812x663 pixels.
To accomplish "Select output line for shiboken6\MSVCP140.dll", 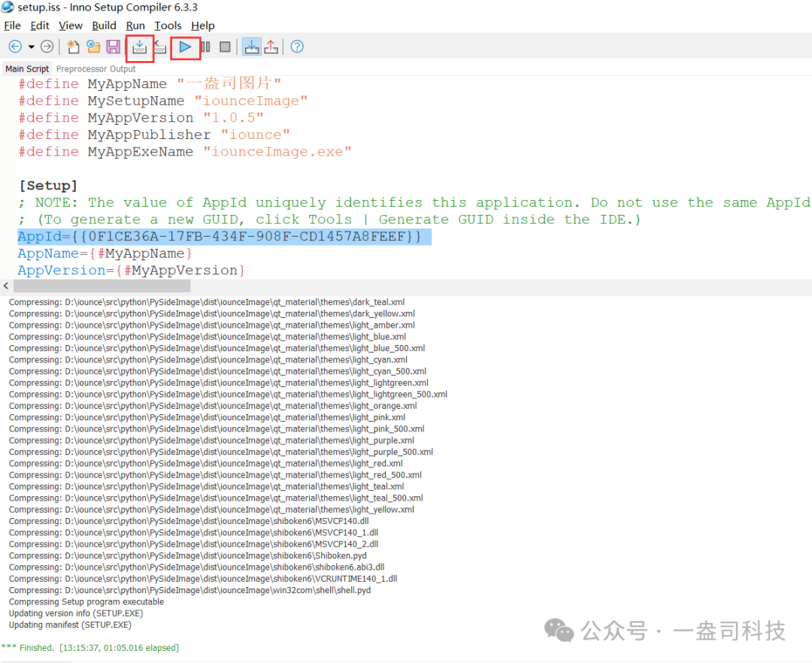I will 189,521.
